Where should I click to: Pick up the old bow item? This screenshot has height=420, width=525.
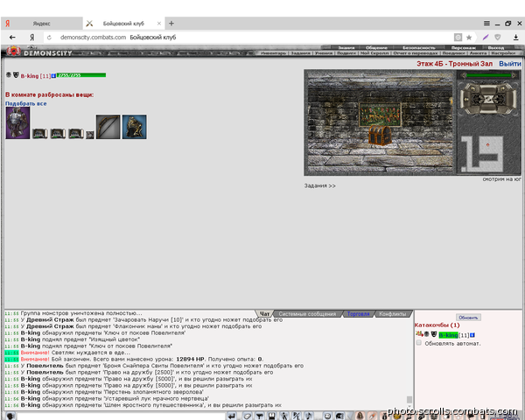(108, 127)
